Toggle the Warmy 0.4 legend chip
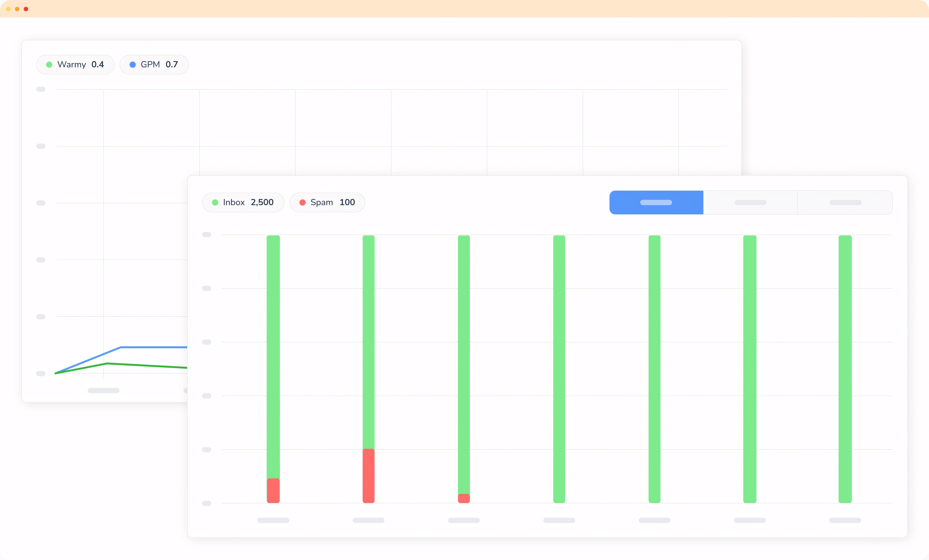Screen dimensions: 929x560 pyautogui.click(x=75, y=65)
